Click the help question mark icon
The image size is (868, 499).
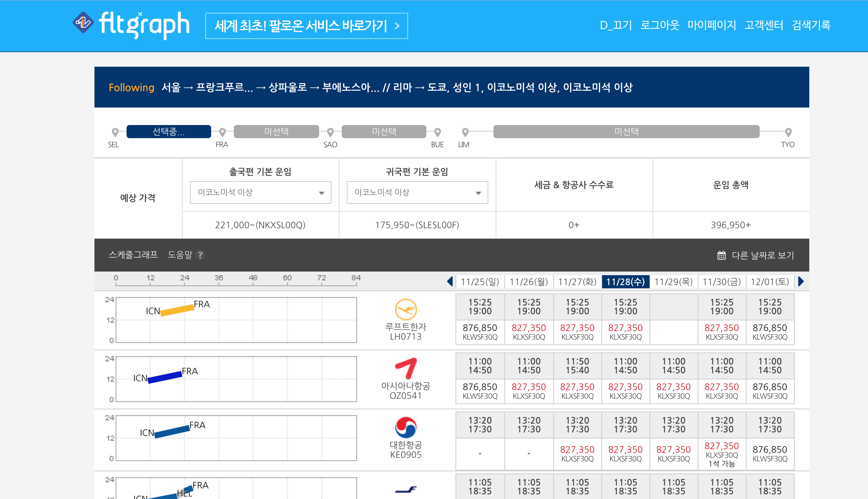click(200, 255)
